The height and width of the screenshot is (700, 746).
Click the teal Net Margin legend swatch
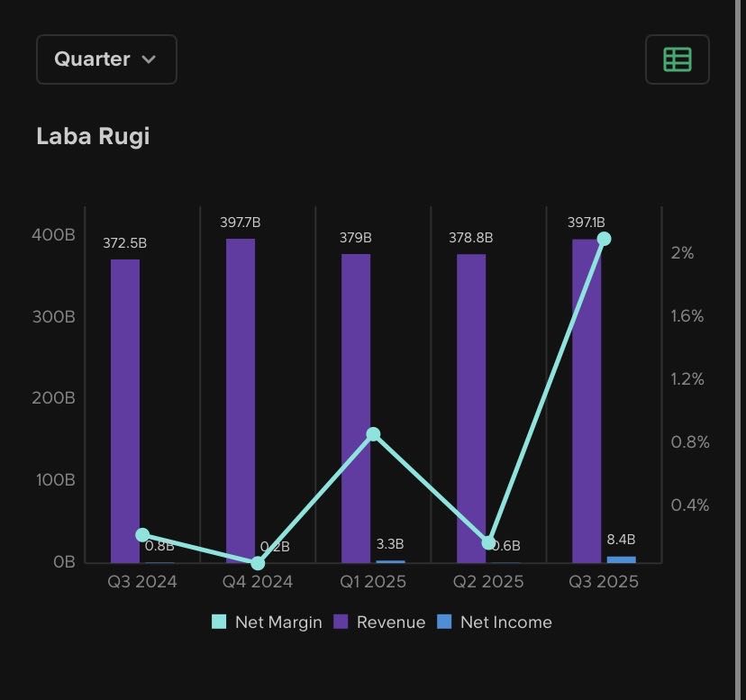[x=219, y=622]
